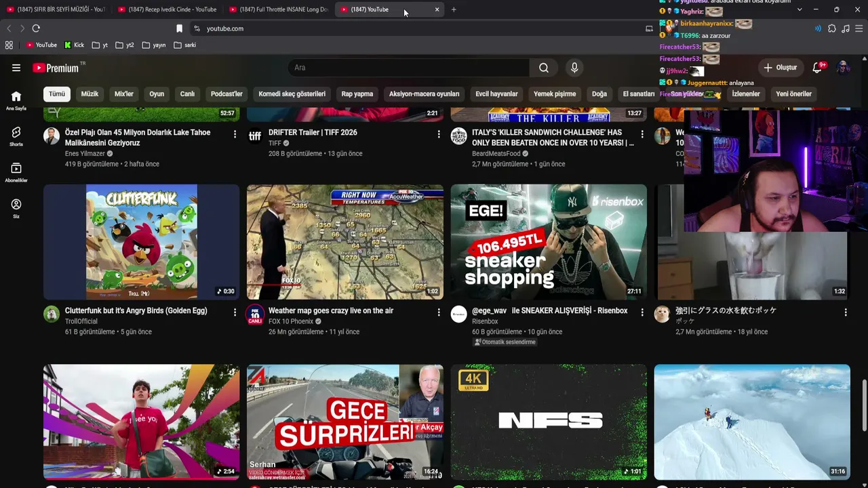The image size is (868, 488).
Task: Open more options for the Weather map video
Action: [439, 312]
